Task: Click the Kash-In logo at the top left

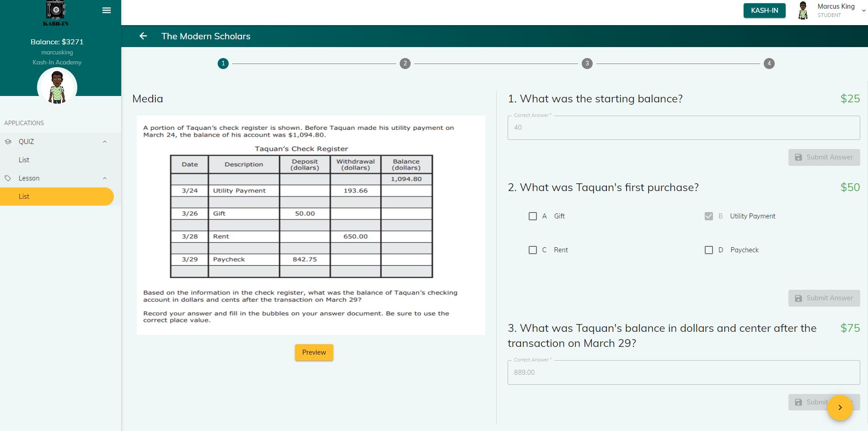Action: [x=56, y=12]
